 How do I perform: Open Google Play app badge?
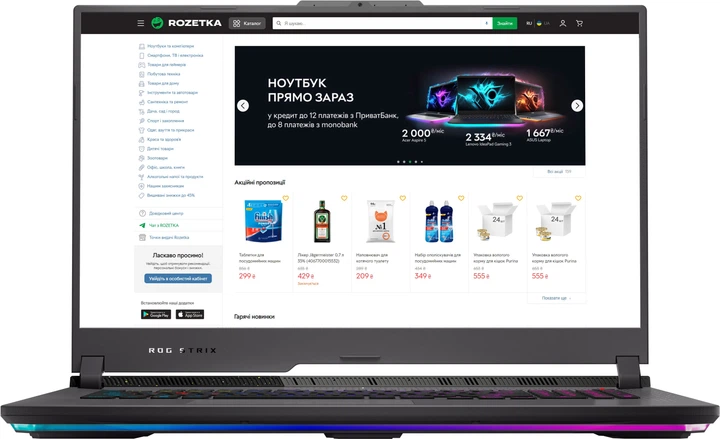pos(155,314)
